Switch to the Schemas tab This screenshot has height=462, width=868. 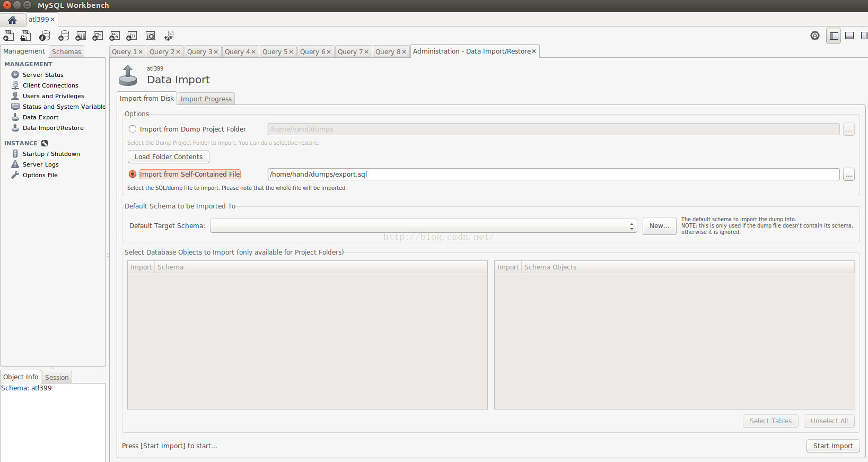[x=66, y=51]
